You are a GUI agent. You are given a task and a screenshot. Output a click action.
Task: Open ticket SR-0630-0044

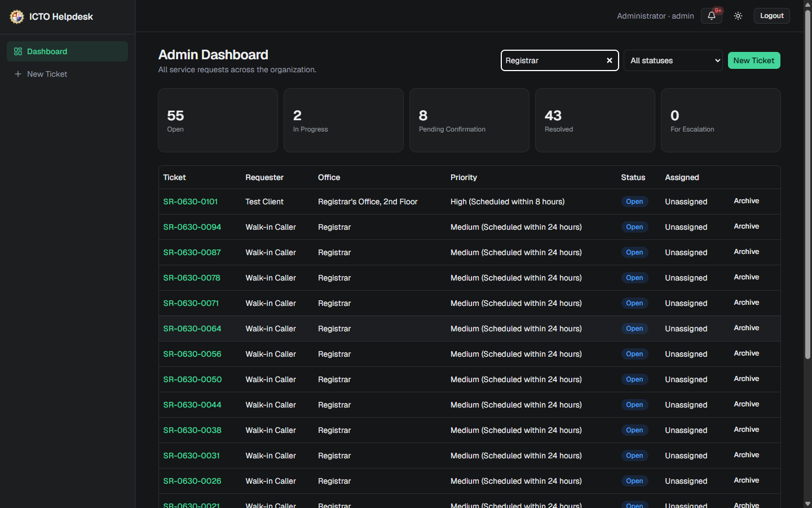click(x=192, y=405)
